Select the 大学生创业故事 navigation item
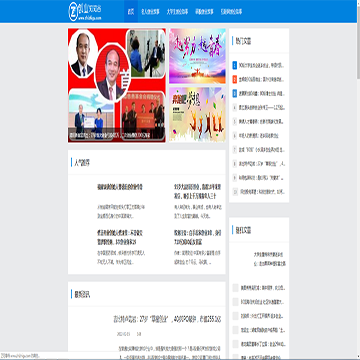Image resolution: width=360 pixels, height=360 pixels. 177,12
